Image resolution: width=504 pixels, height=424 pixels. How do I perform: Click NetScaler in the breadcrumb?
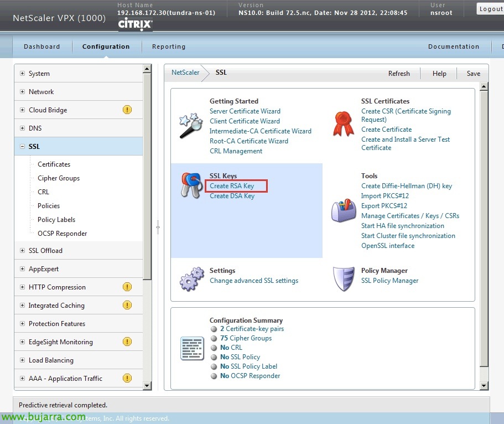(x=185, y=73)
